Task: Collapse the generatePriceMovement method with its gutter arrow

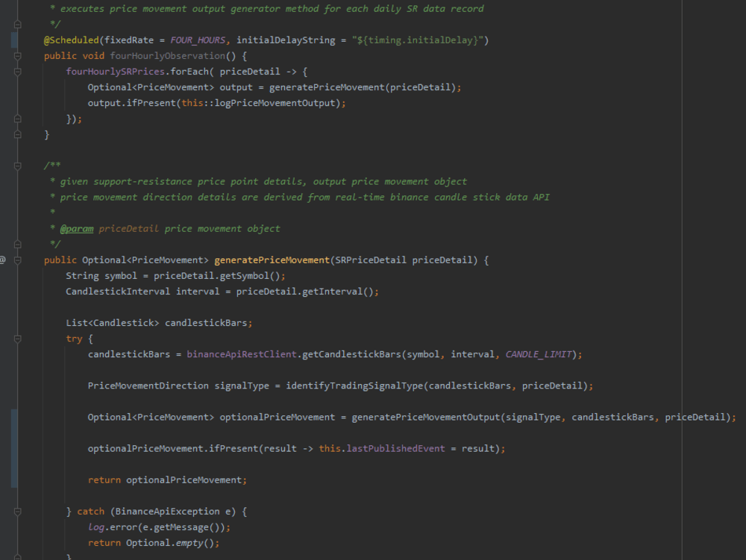Action: 16,259
